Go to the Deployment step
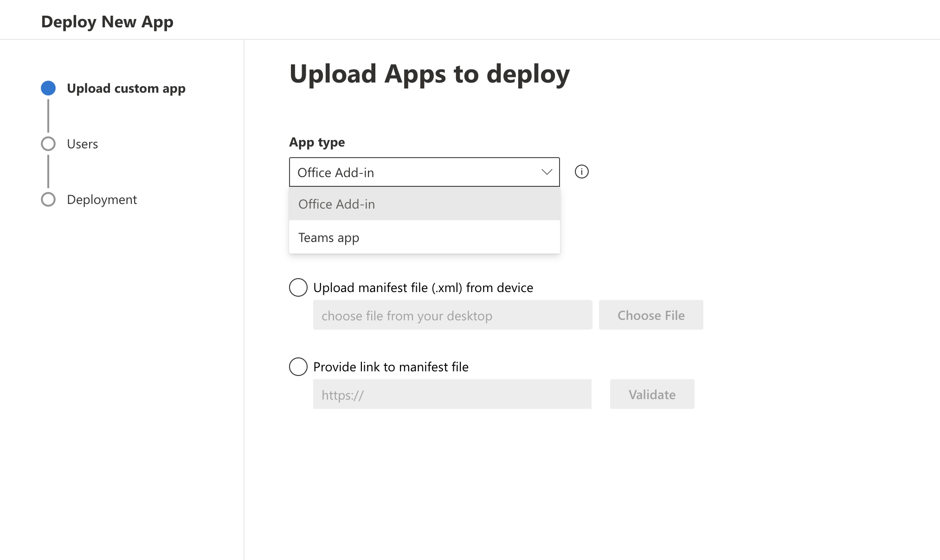Image resolution: width=940 pixels, height=560 pixels. pyautogui.click(x=102, y=200)
